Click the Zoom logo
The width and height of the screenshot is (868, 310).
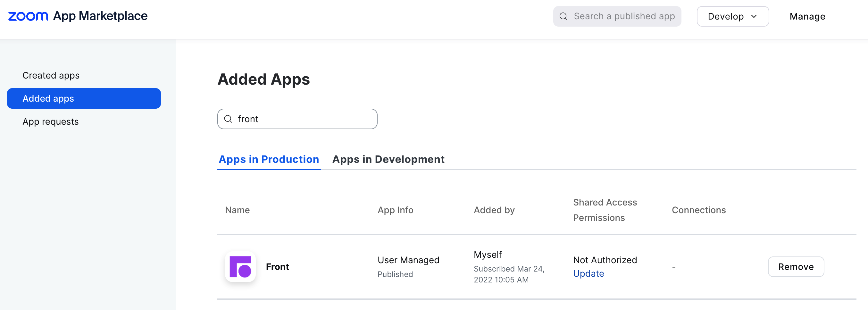28,16
